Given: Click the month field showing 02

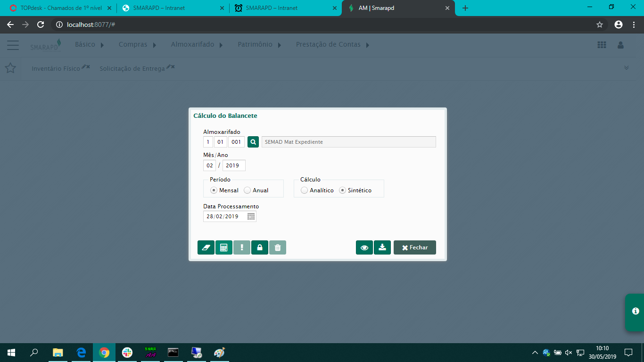Looking at the screenshot, I should coord(210,165).
